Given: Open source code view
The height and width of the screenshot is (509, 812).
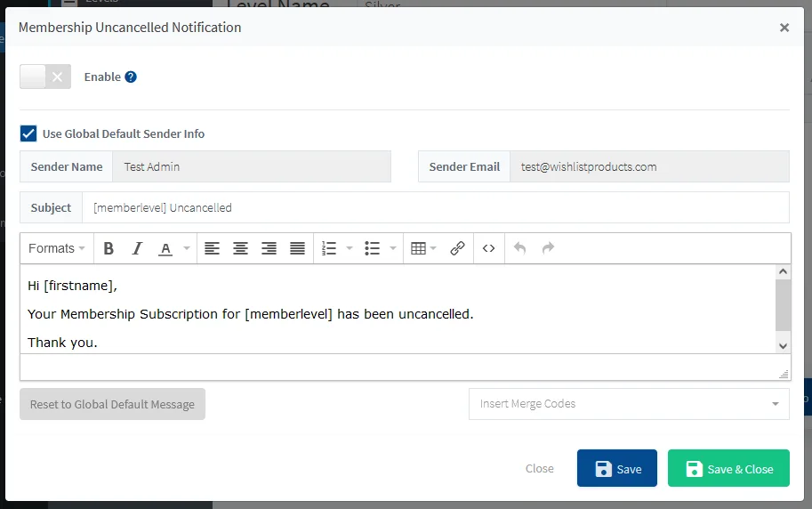Looking at the screenshot, I should (x=488, y=248).
